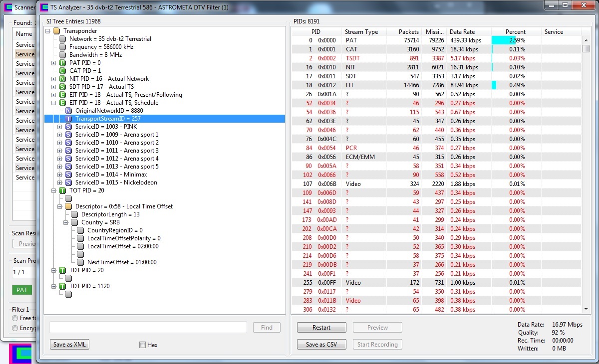Click the green T icon for TOT PID = 20
This screenshot has width=599, height=364.
[62, 190]
